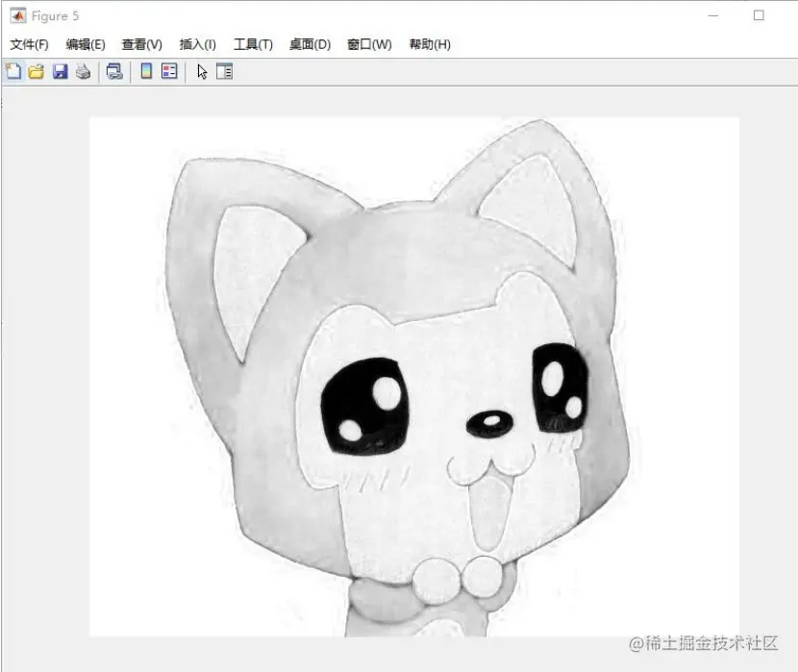This screenshot has height=672, width=798.
Task: Insert a colorbar into the plot
Action: [144, 70]
